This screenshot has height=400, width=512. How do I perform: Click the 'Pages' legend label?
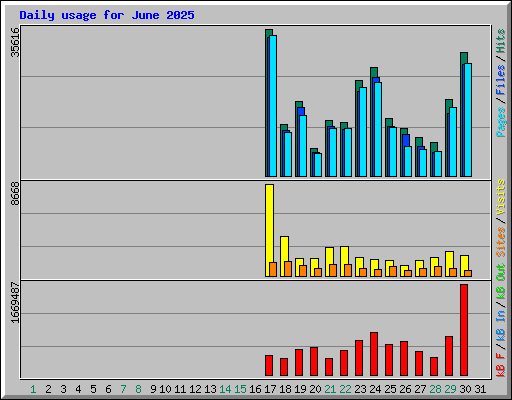(x=500, y=122)
